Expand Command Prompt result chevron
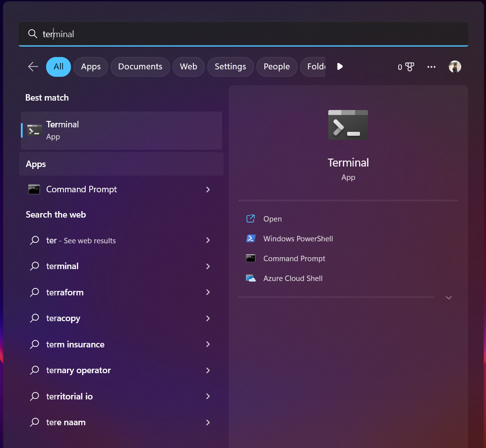 click(x=208, y=189)
